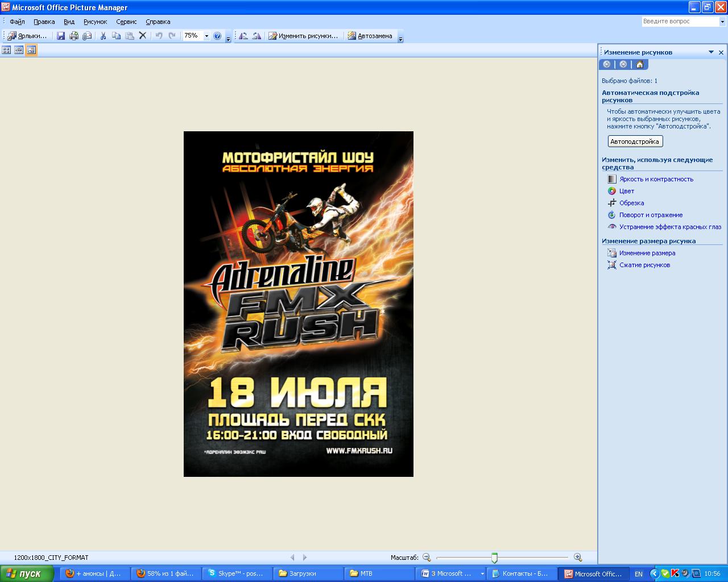This screenshot has width=728, height=582.
Task: Open Изменение размера resize link
Action: [647, 253]
